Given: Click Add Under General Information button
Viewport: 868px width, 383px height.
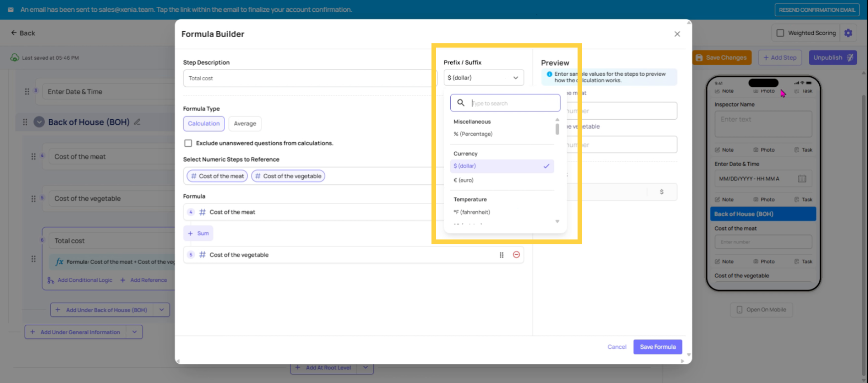Looking at the screenshot, I should (75, 332).
